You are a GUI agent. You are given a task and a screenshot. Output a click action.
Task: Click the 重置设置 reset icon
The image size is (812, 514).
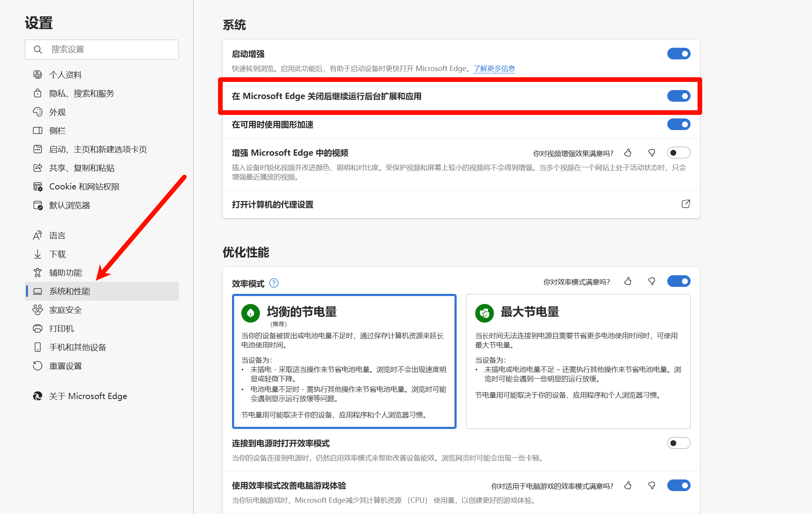38,366
